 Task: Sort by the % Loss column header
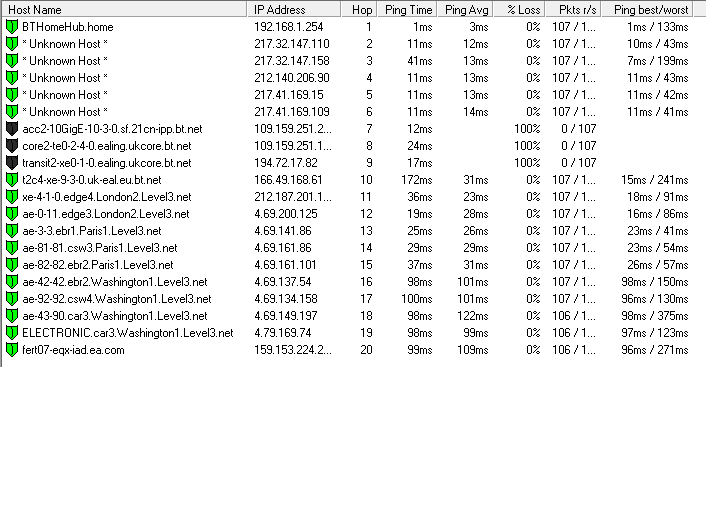(519, 9)
